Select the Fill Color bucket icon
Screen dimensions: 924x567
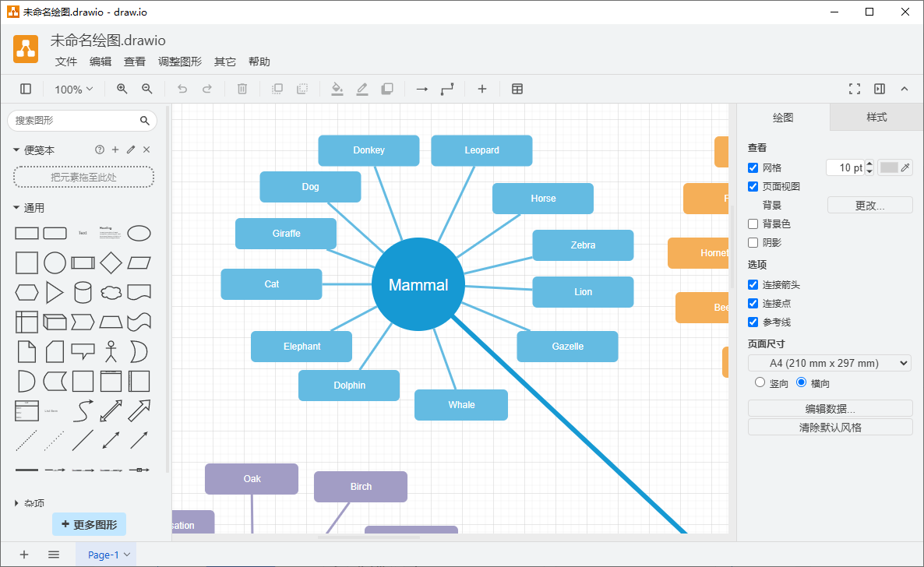point(337,89)
